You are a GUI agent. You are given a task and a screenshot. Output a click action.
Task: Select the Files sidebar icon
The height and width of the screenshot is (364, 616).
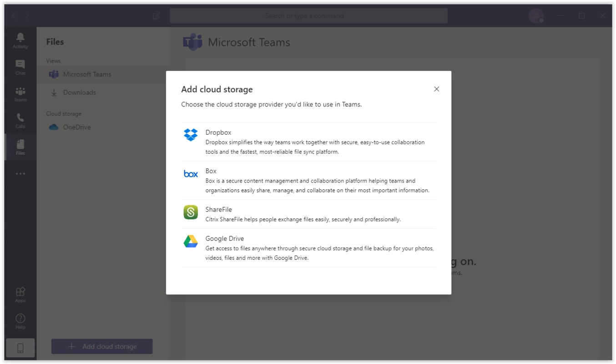point(20,147)
